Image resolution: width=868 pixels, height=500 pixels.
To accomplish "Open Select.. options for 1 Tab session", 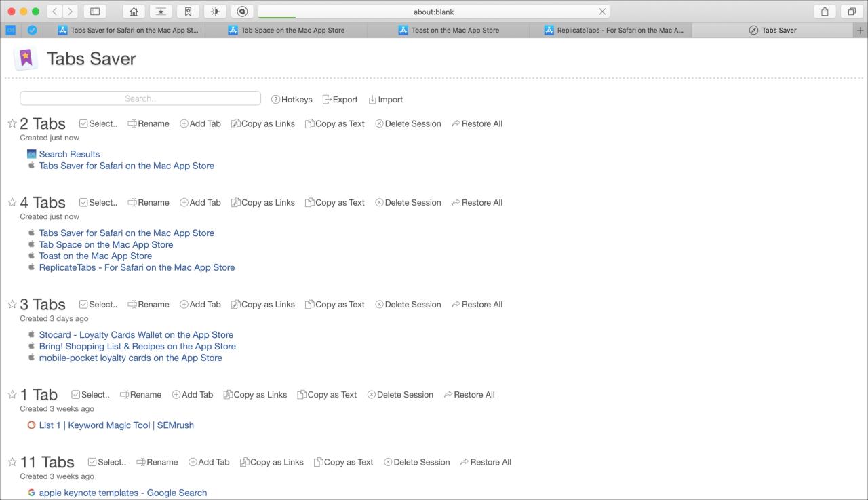I will pyautogui.click(x=90, y=395).
